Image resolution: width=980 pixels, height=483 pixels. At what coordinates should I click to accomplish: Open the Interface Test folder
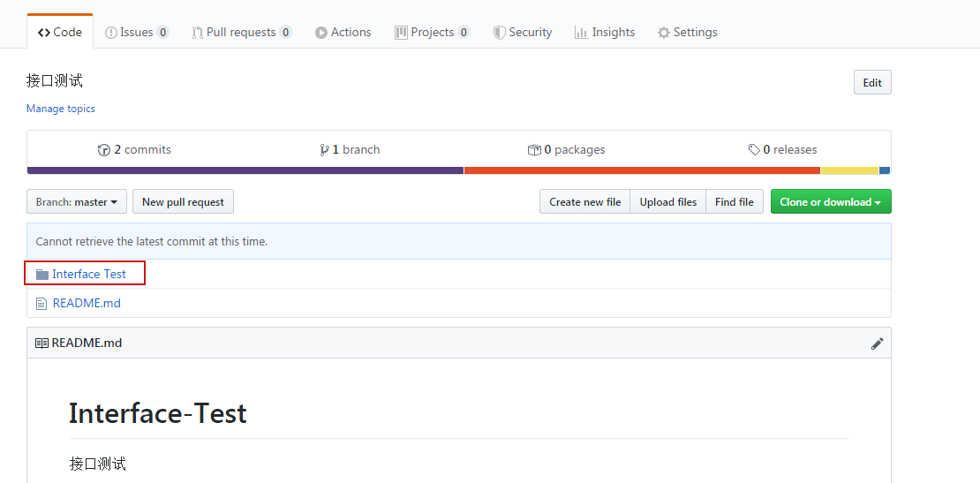(89, 275)
